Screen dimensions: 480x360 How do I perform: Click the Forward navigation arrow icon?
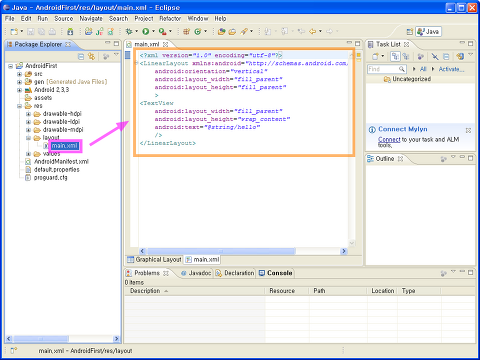coord(329,31)
